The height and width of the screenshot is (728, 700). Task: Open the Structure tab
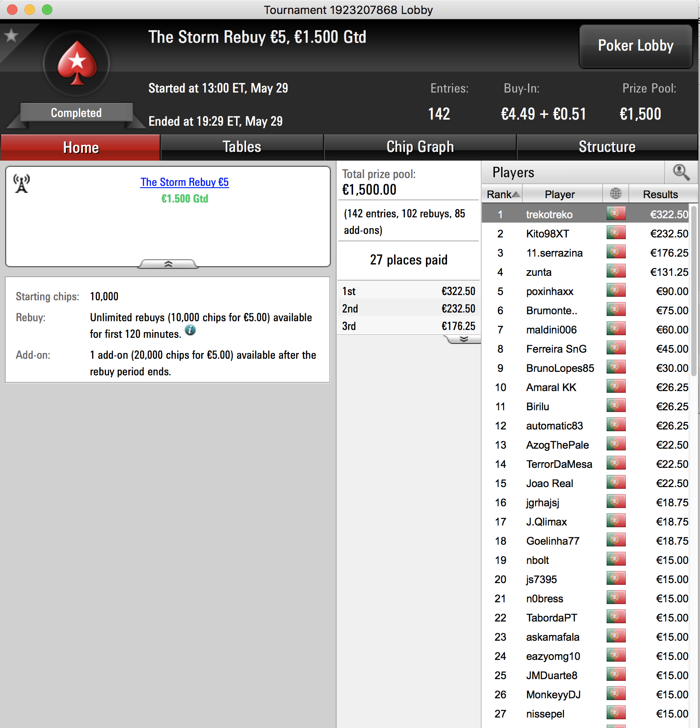[x=607, y=147]
